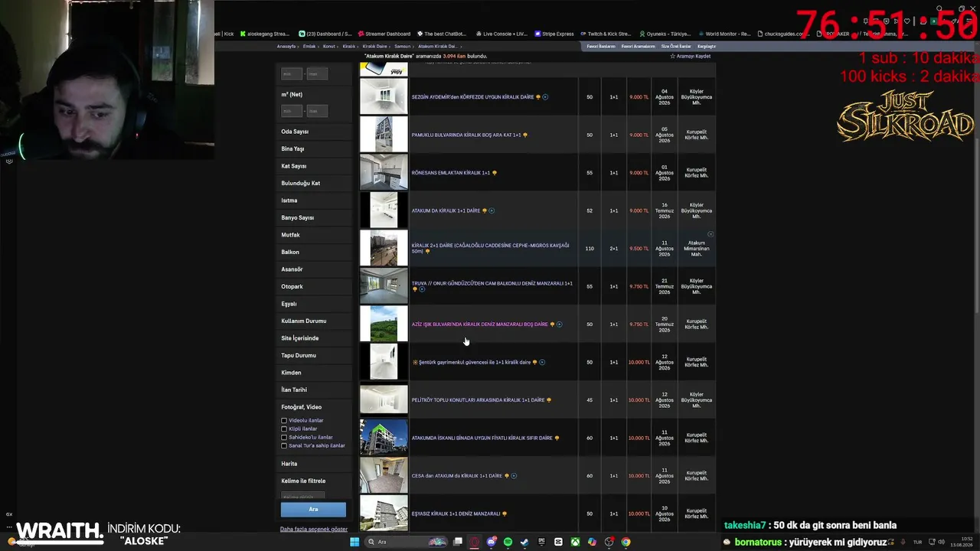Play video icon on Şentürk gayrimenkul listing
Viewport: 980px width, 551px height.
[542, 362]
